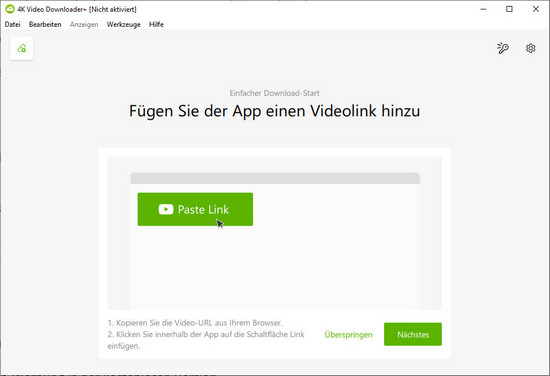
Task: Click the green Paste Link button
Action: 195,209
